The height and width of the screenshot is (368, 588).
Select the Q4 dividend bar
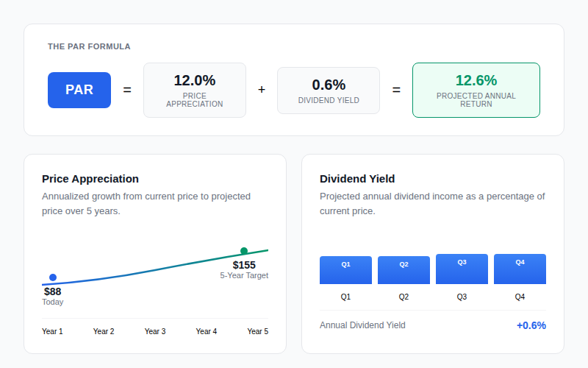pos(520,269)
